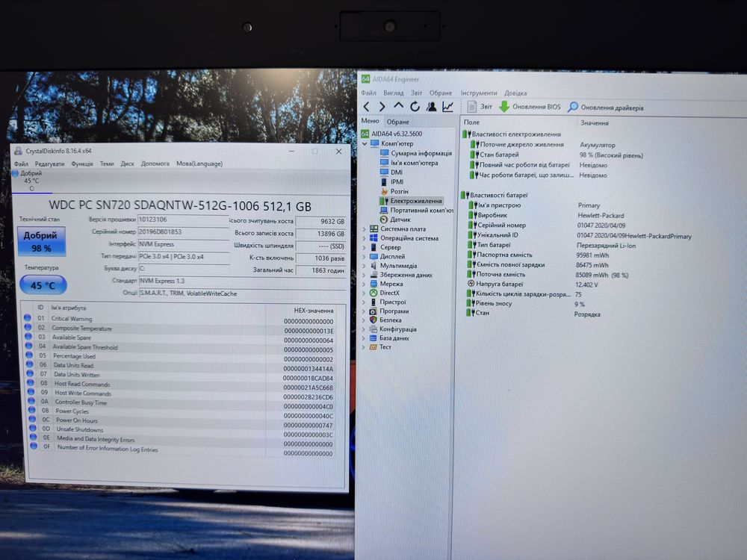Click the Звіт report toolbar button
The width and height of the screenshot is (747, 560).
[480, 107]
